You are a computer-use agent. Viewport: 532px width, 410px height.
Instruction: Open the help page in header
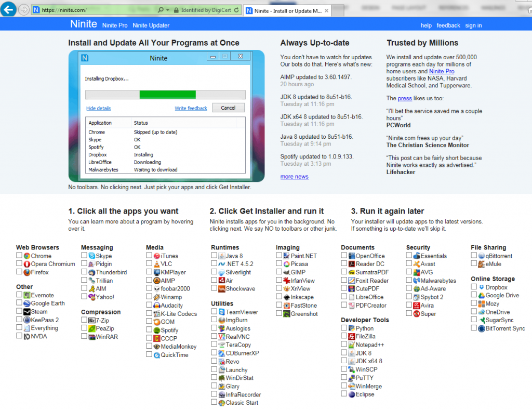tap(426, 25)
